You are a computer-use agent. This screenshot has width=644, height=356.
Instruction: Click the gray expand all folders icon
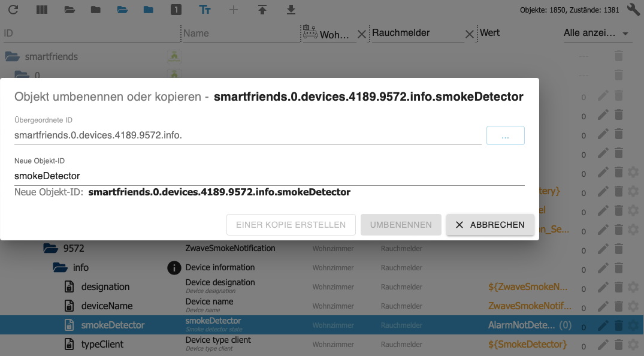(x=70, y=10)
